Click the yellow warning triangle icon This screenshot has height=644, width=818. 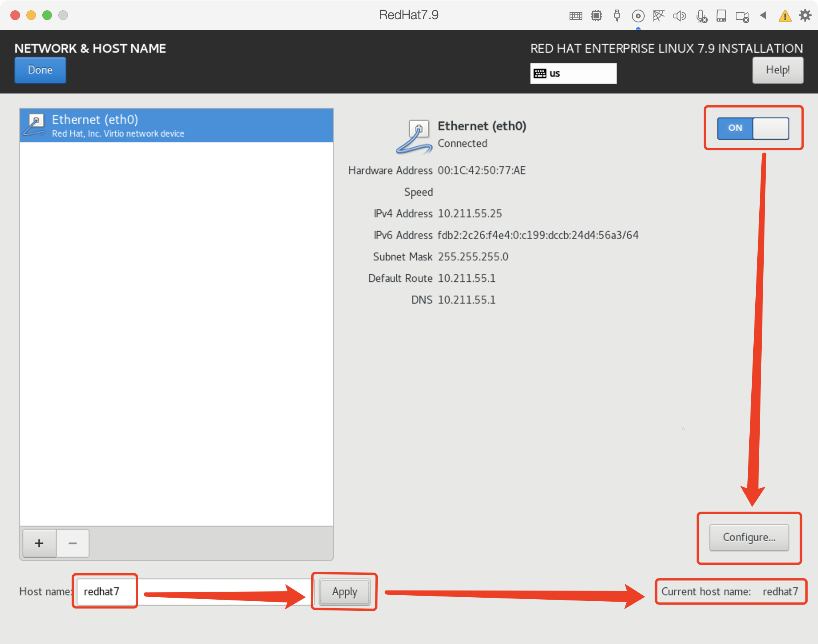[x=785, y=16]
